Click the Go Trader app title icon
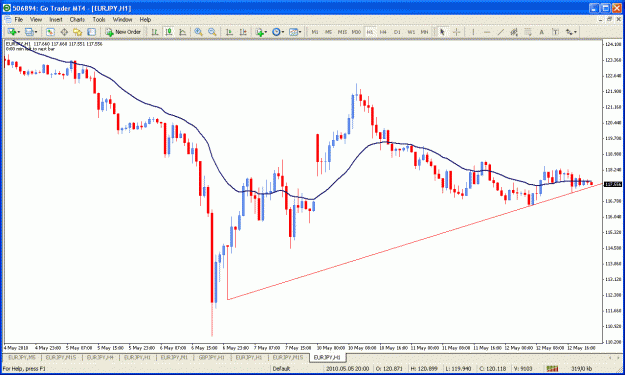The width and height of the screenshot is (625, 375). [7, 8]
